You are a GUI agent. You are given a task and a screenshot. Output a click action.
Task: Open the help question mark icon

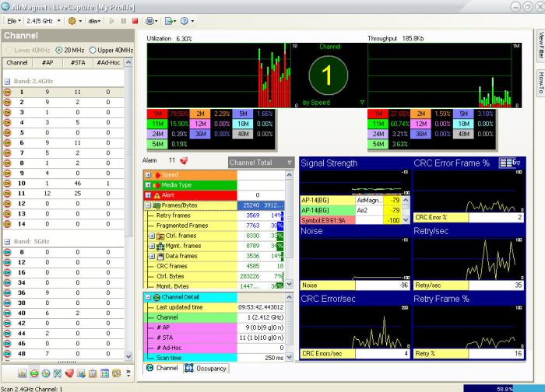[x=185, y=21]
